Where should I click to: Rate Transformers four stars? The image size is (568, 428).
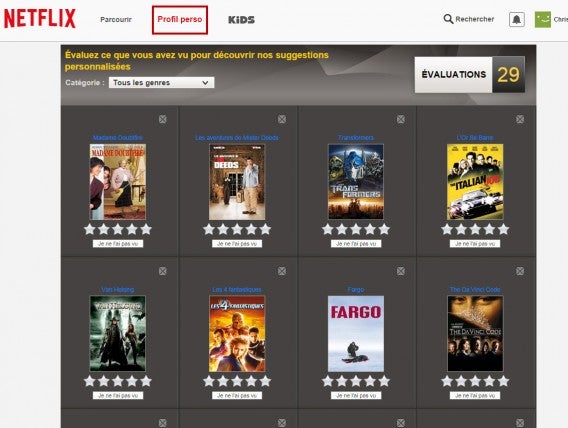point(370,229)
